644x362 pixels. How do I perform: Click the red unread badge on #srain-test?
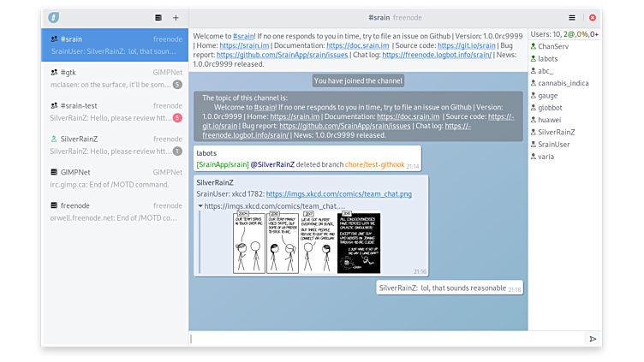(177, 117)
